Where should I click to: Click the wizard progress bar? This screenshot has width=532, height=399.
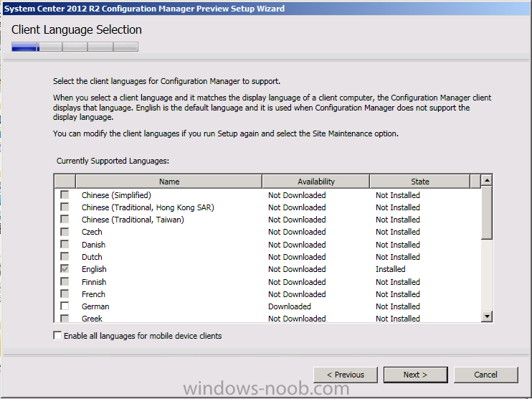click(x=75, y=47)
